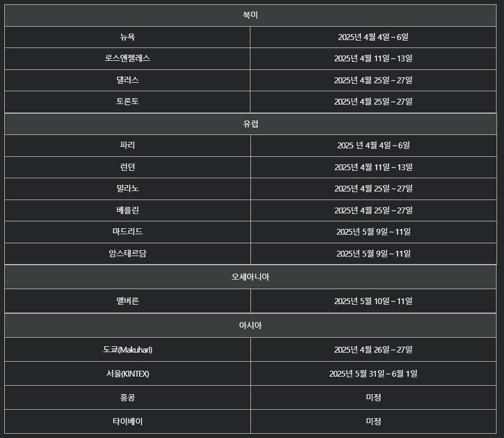Click the 암스테르담 city cell
This screenshot has width=504, height=438.
coord(128,253)
